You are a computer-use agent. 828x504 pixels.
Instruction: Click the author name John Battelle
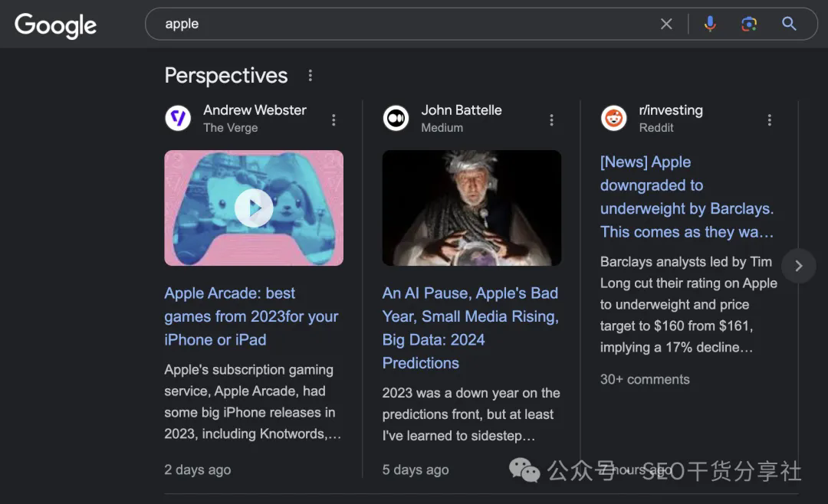point(462,110)
